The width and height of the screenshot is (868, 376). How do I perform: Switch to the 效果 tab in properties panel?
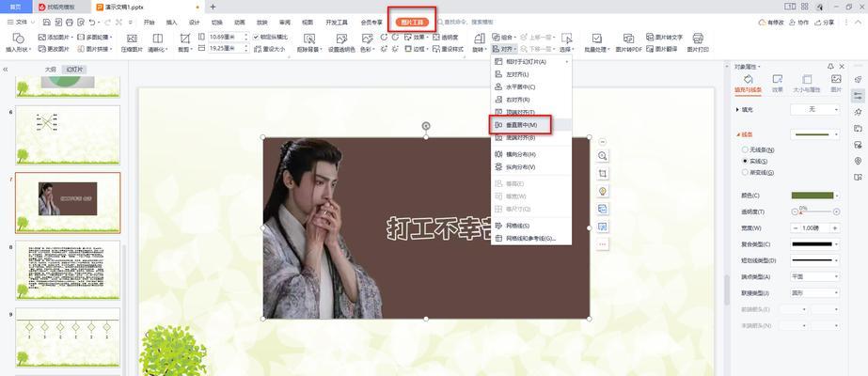(x=777, y=83)
